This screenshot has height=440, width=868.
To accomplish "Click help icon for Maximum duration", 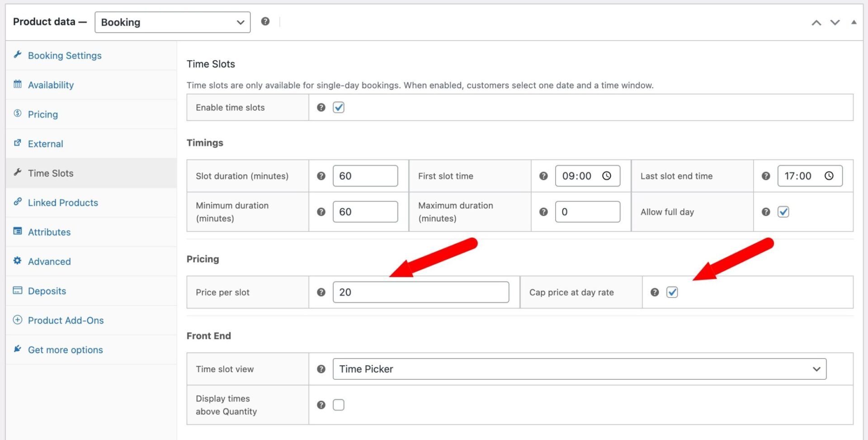I will [x=543, y=212].
